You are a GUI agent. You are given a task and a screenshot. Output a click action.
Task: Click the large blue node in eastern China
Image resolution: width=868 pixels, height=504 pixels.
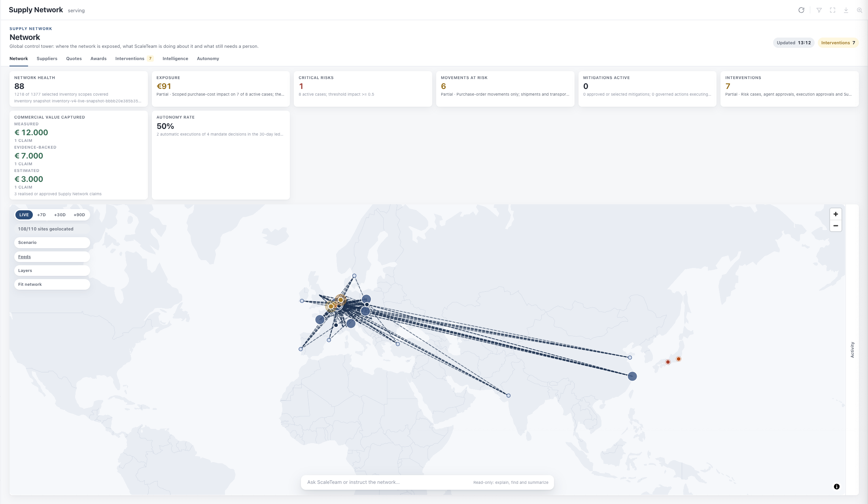(632, 376)
